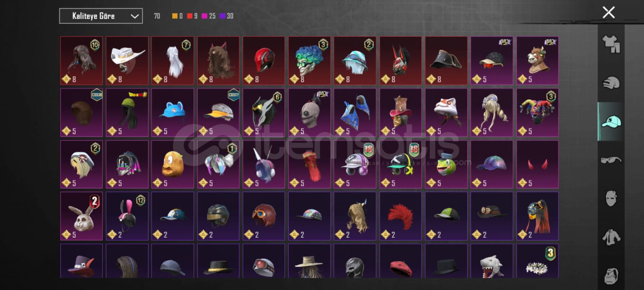Open the outfits category in sidebar
The width and height of the screenshot is (644, 290).
611,44
